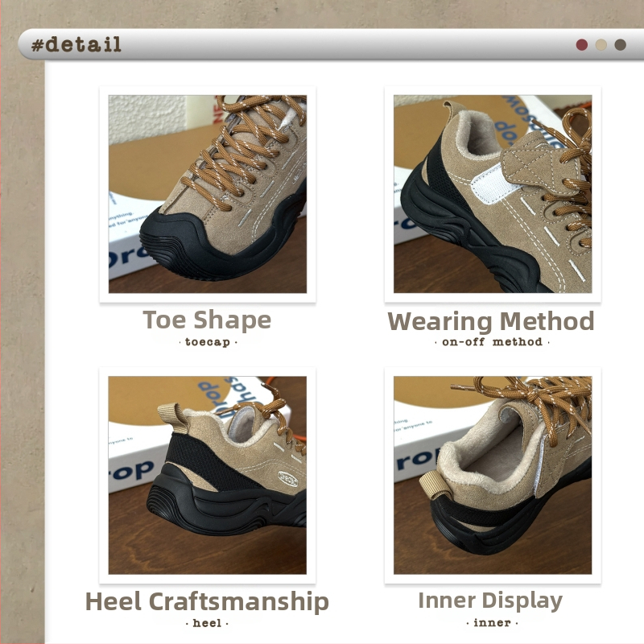Image resolution: width=644 pixels, height=644 pixels.
Task: Click the dark brown rightmost dot
Action: click(619, 45)
